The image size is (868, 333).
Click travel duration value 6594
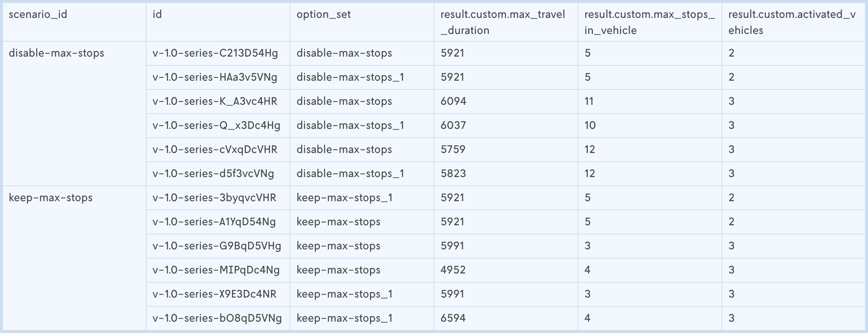click(453, 318)
